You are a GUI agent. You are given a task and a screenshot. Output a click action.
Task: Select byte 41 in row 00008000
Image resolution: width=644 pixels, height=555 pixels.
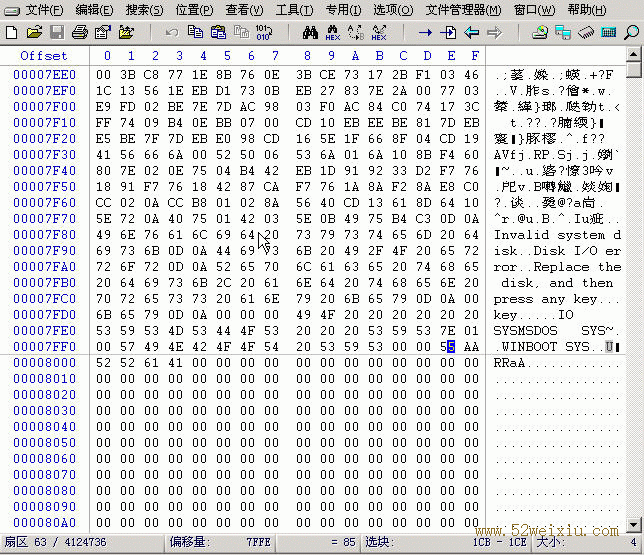(175, 363)
